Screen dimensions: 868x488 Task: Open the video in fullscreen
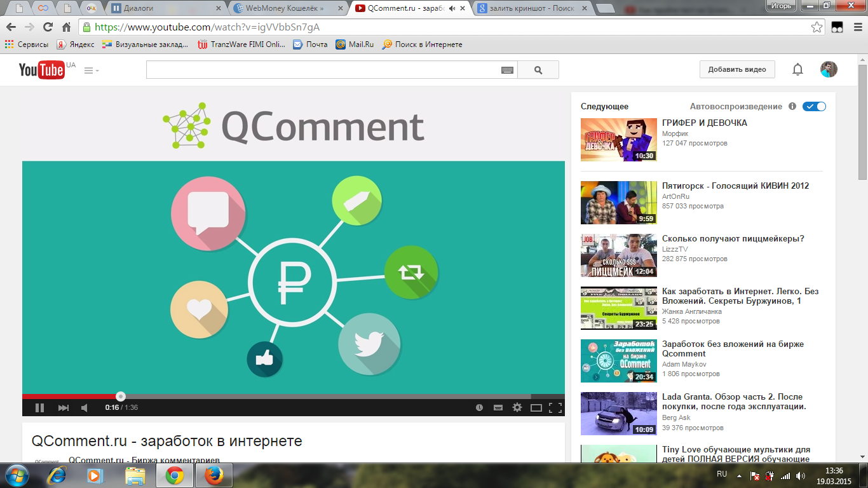click(555, 407)
